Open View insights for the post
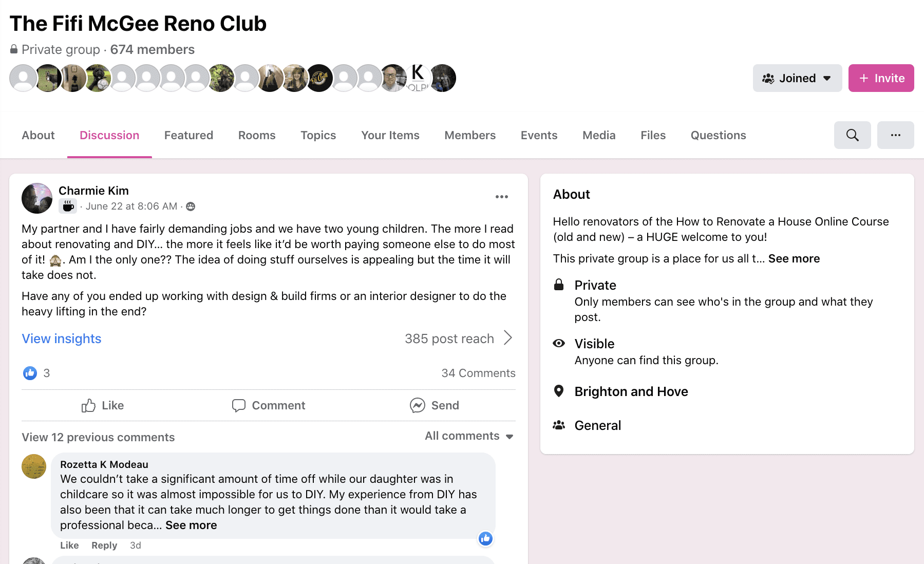The image size is (924, 564). click(x=61, y=339)
